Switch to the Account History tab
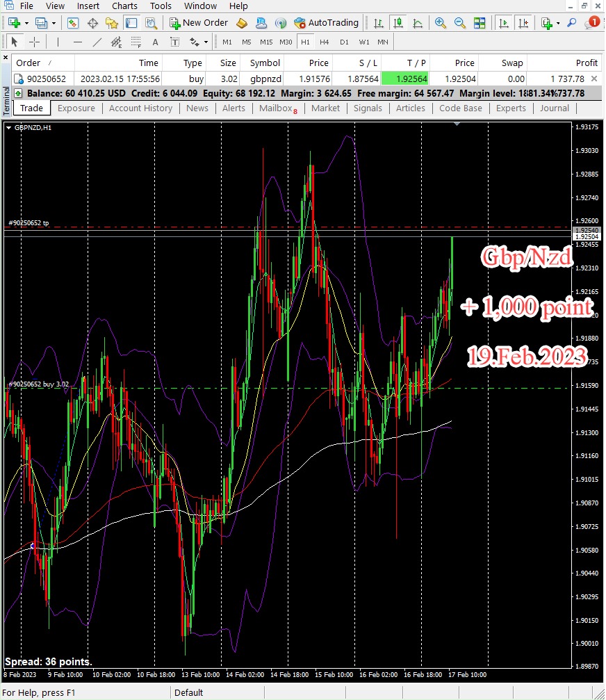Image resolution: width=606 pixels, height=700 pixels. (140, 108)
